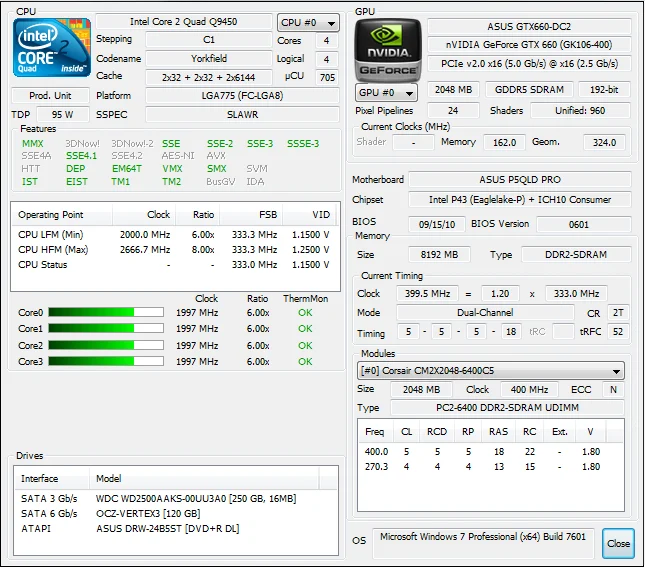The image size is (645, 568).
Task: Click the CPU HFM (Max) row
Action: tap(176, 250)
